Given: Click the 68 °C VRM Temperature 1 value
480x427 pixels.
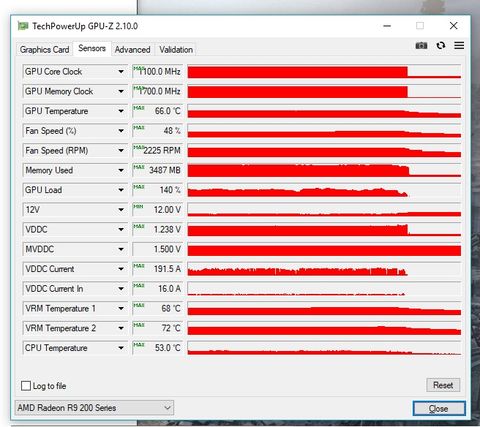Looking at the screenshot, I should tap(158, 308).
